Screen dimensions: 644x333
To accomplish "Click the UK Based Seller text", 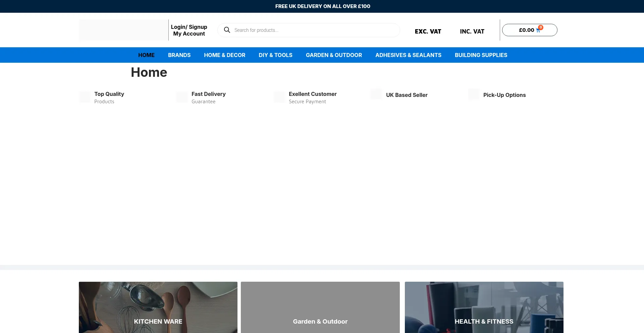I will tap(407, 95).
